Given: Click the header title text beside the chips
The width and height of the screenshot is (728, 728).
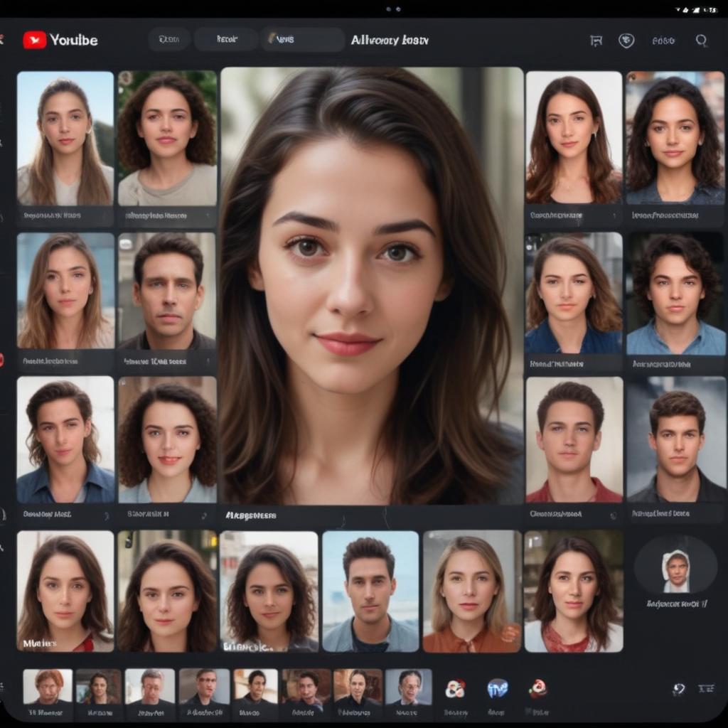Looking at the screenshot, I should [390, 41].
